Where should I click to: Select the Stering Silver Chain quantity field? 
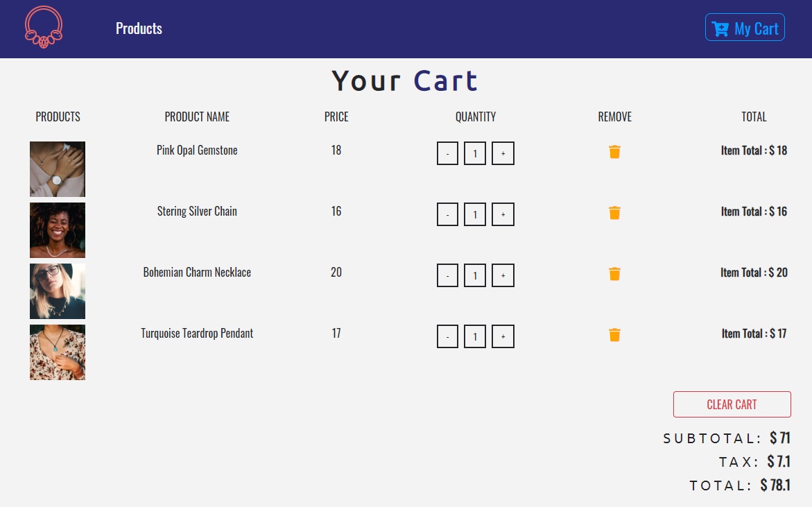click(x=475, y=214)
